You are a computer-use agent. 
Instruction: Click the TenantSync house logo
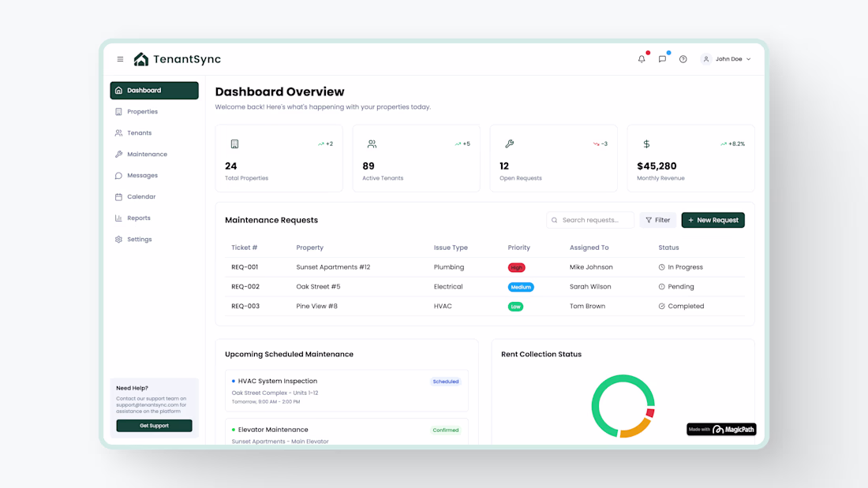click(141, 59)
